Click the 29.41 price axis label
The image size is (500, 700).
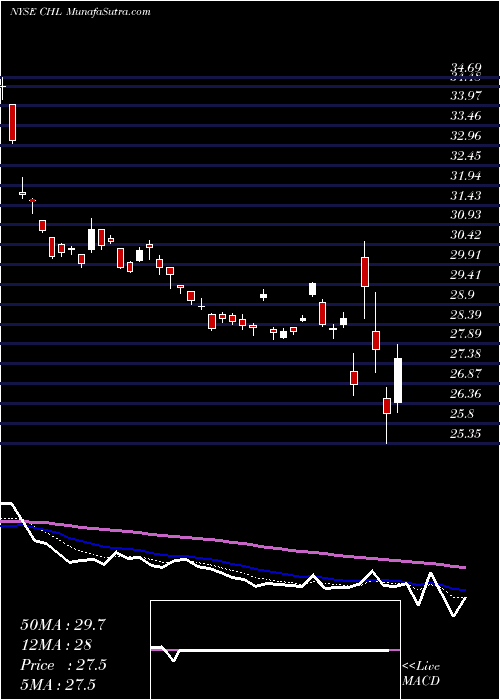[466, 275]
